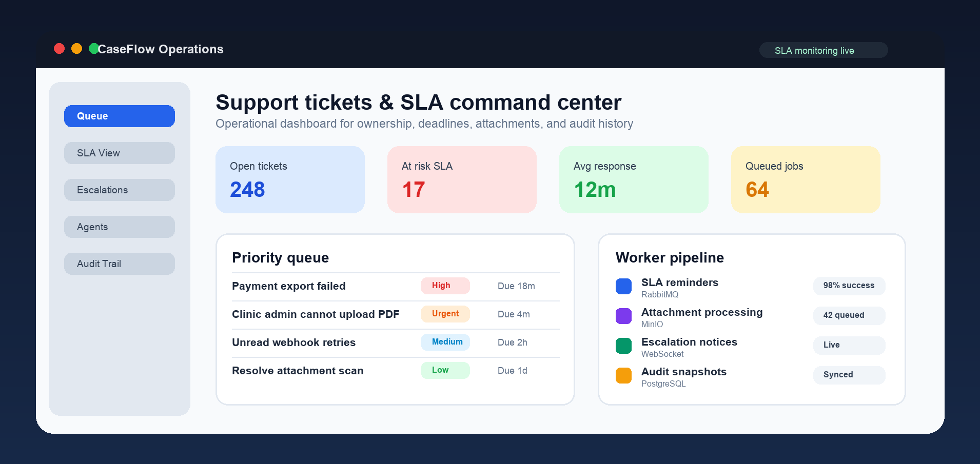The width and height of the screenshot is (980, 464).
Task: Select the Audit snapshots worker
Action: click(x=751, y=376)
